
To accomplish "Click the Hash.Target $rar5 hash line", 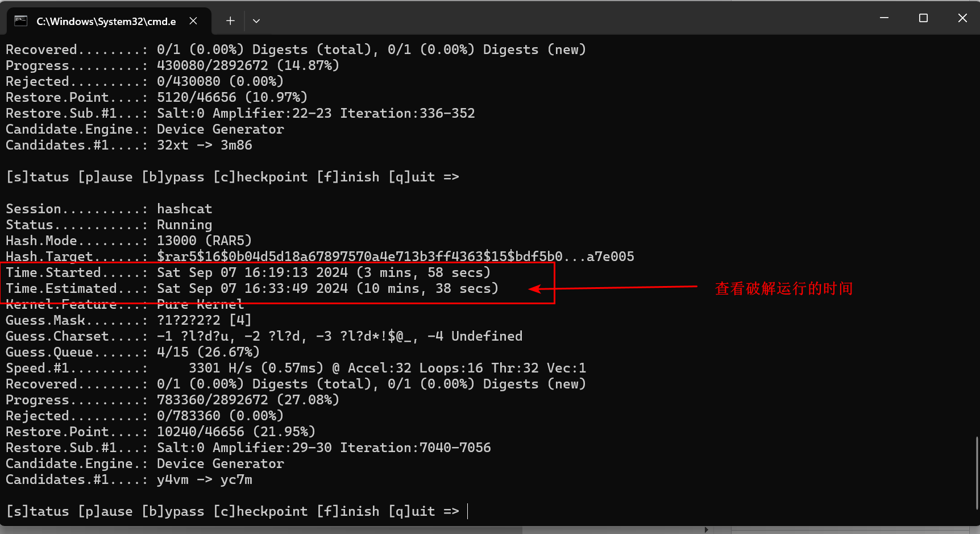I will tap(320, 256).
